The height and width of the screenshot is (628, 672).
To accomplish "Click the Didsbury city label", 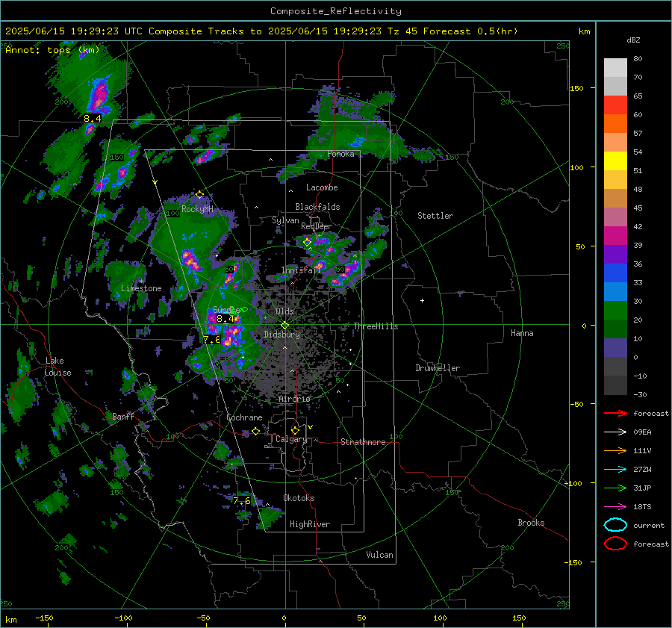I will 281,335.
